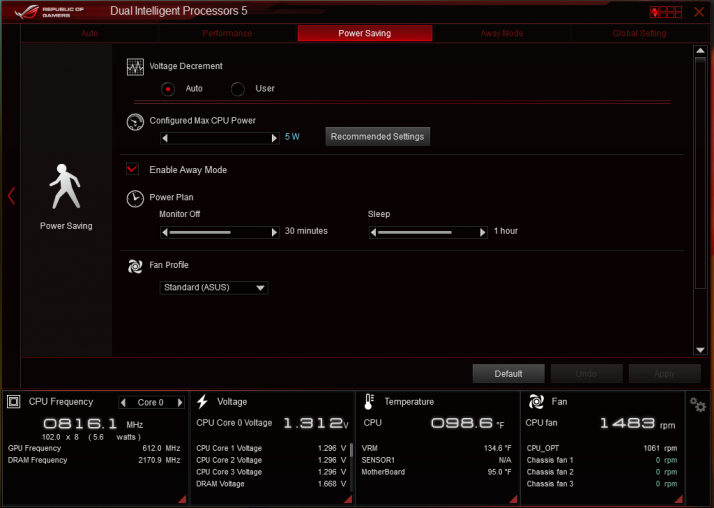Viewport: 714px width, 508px height.
Task: Open the Fan Profile Standard (ASUS) dropdown
Action: pos(214,288)
